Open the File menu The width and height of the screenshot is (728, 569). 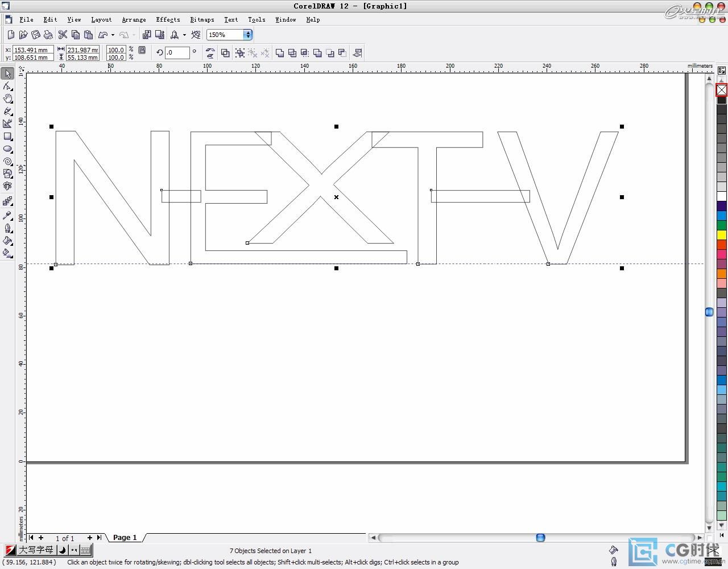coord(26,19)
